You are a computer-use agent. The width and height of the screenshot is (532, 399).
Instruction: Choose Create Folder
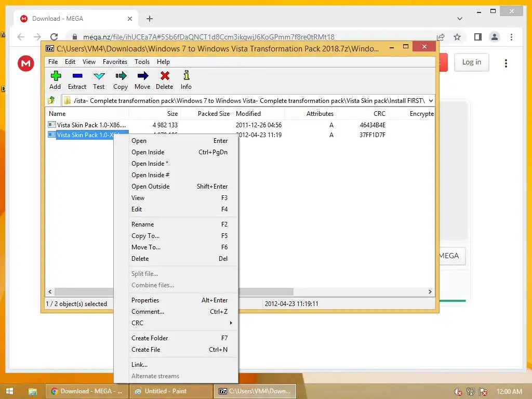tap(180, 338)
